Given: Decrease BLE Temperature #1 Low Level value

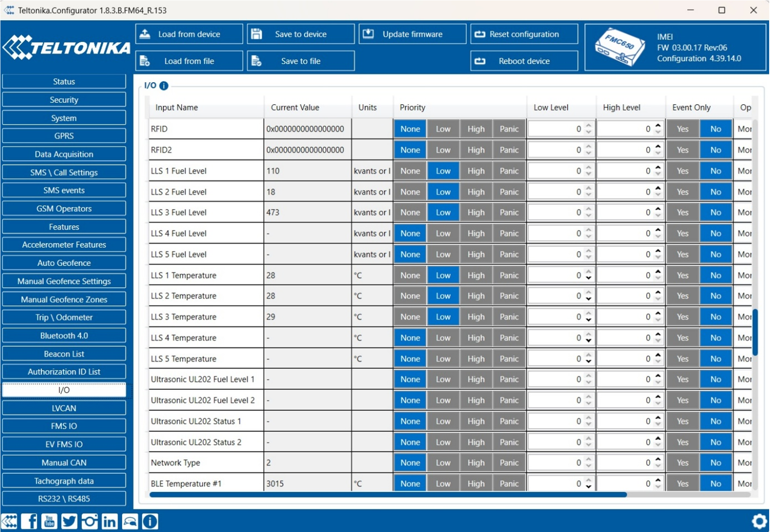Looking at the screenshot, I should pos(589,487).
